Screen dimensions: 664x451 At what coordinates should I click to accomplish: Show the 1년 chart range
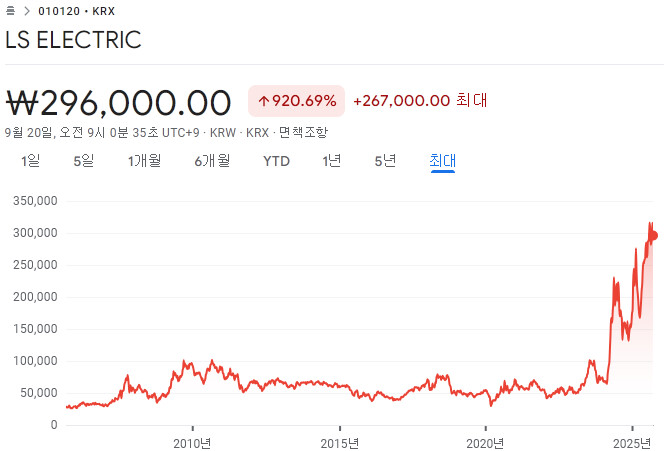(x=332, y=160)
